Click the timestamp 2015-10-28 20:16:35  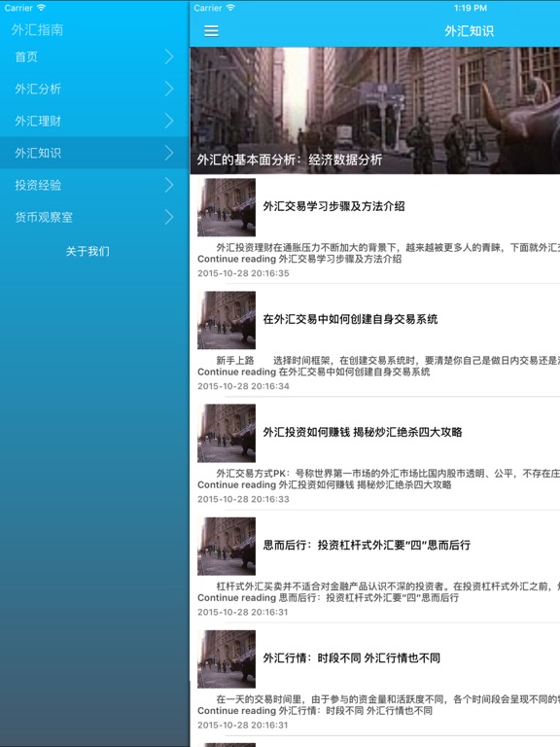[243, 273]
